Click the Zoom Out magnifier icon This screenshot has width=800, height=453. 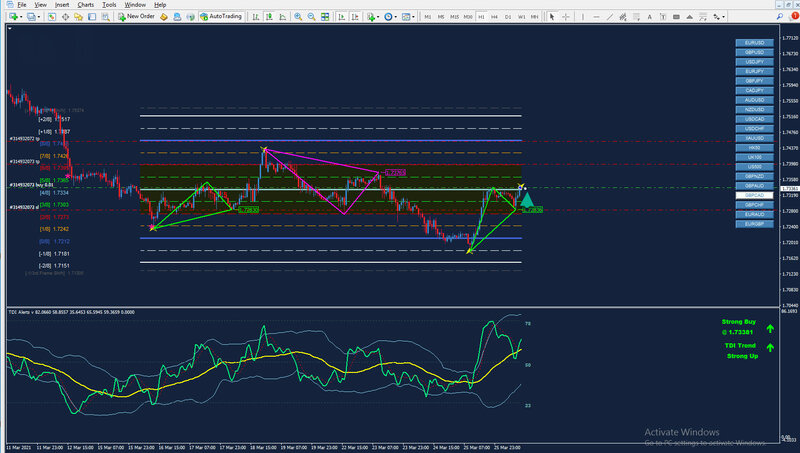311,17
